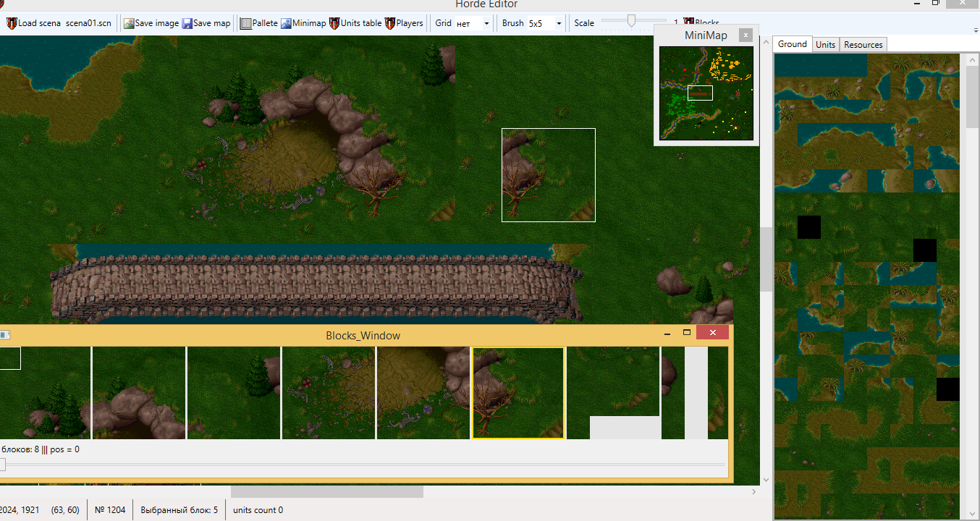Click the map's horizontal scrollbar thumb
Screen dimensions: 980x521
326,491
